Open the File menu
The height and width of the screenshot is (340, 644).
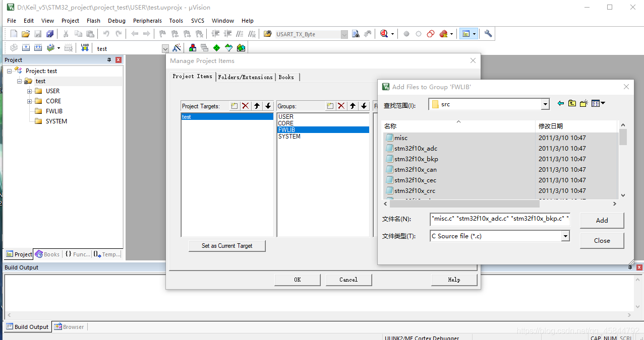click(12, 21)
